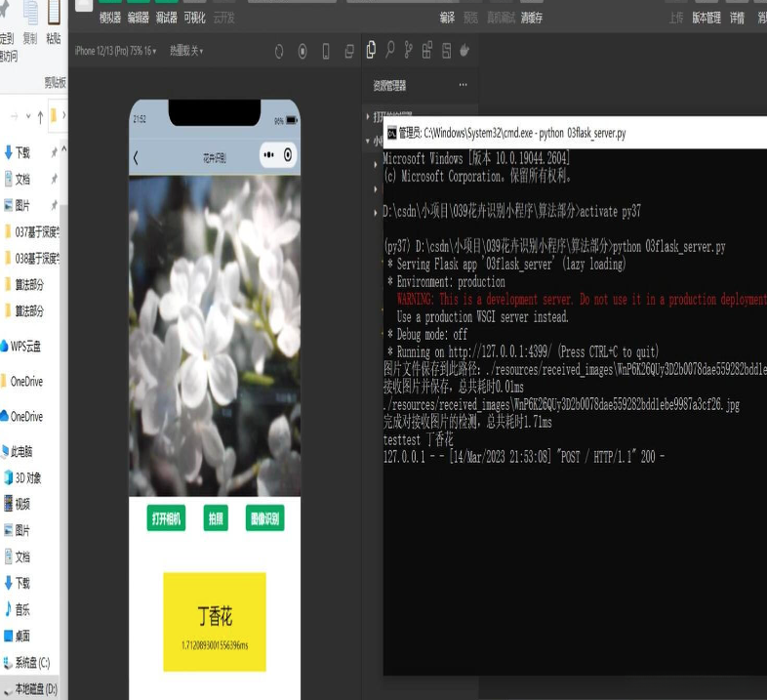Click the hand-shaped icon in editor sidebar

click(x=464, y=50)
